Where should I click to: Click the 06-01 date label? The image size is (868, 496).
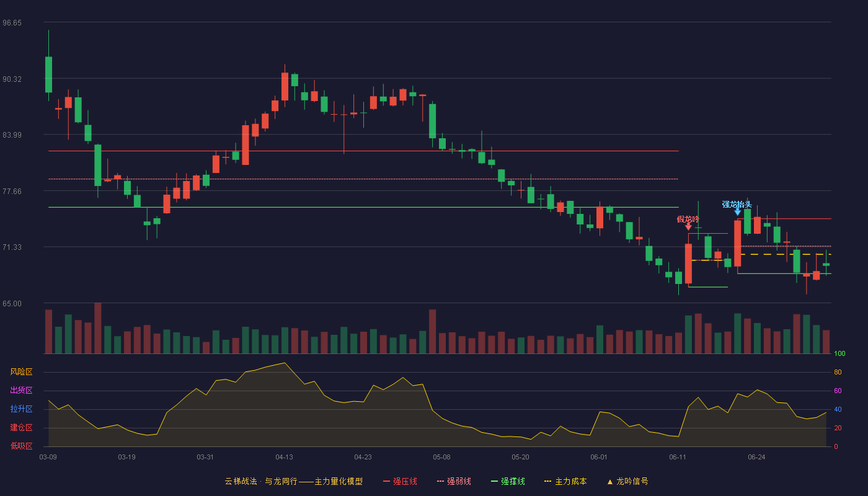pos(600,457)
